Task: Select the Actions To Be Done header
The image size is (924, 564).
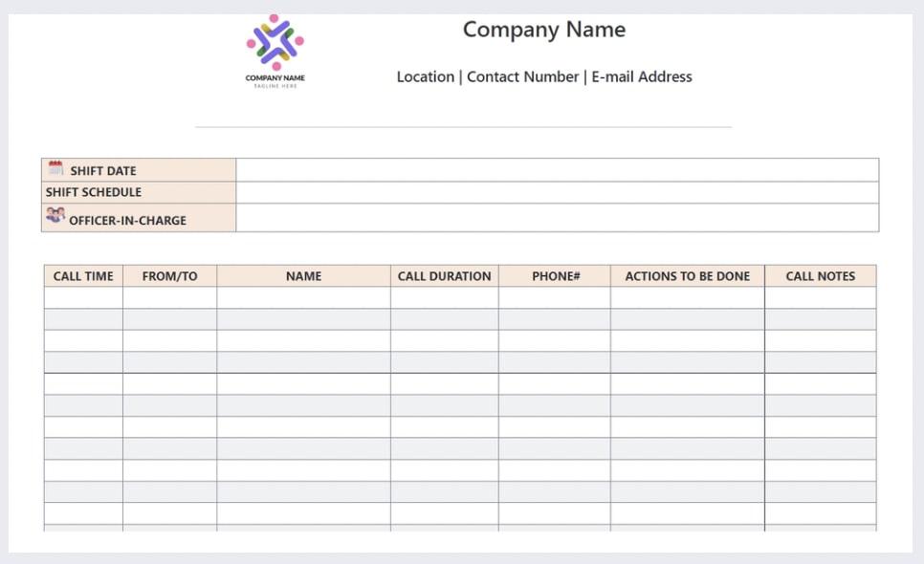Action: tap(687, 276)
